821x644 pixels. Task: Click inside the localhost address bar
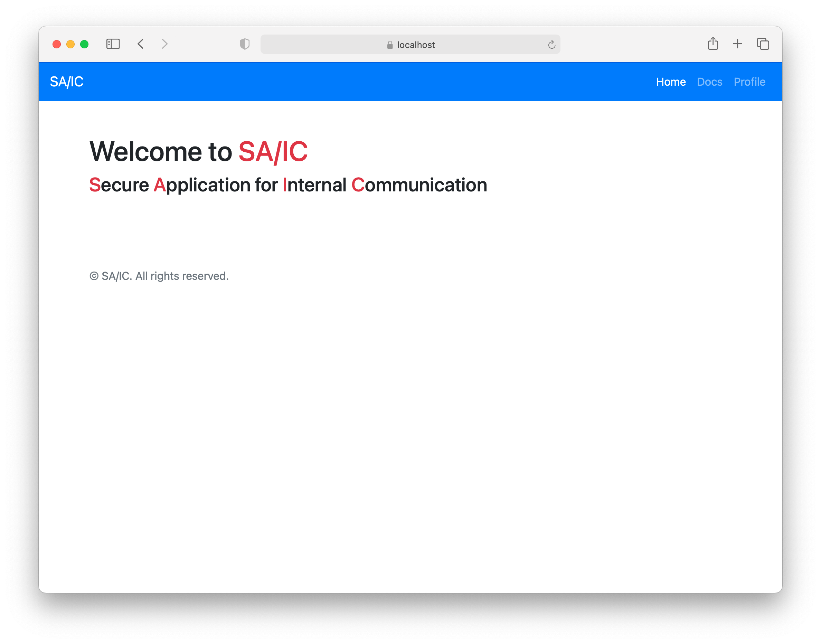pos(411,45)
